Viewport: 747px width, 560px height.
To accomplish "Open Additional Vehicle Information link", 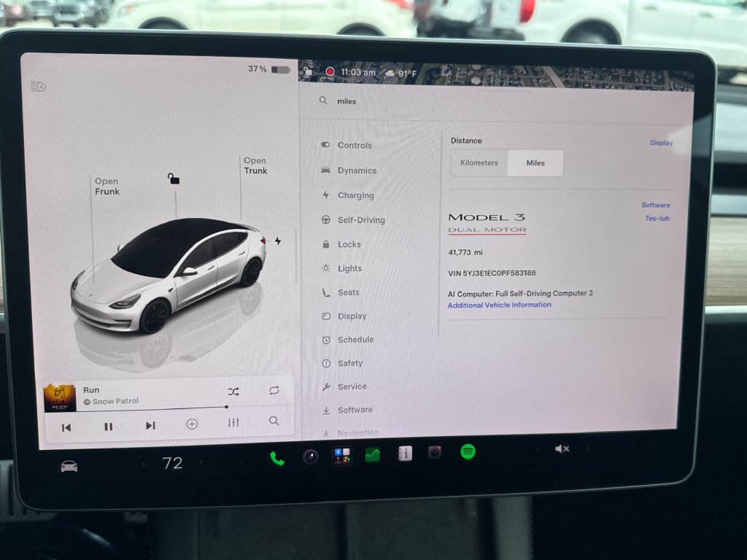I will tap(499, 305).
